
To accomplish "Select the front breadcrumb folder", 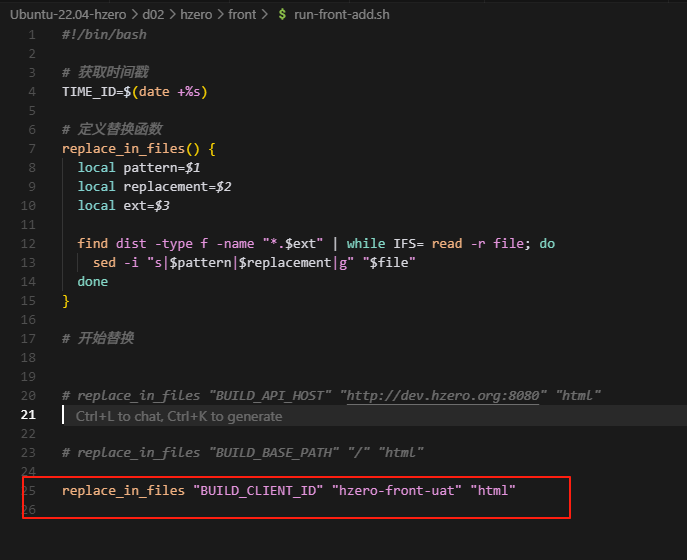I will point(242,14).
